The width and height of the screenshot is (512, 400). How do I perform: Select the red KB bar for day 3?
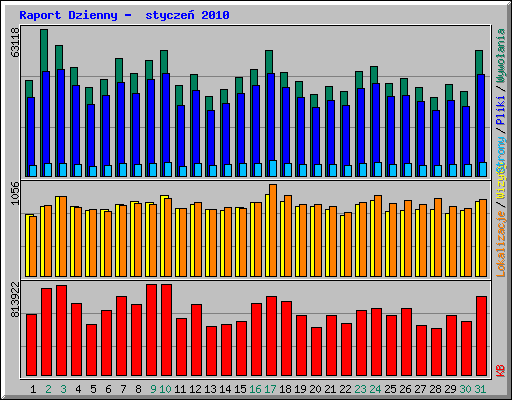[61, 330]
